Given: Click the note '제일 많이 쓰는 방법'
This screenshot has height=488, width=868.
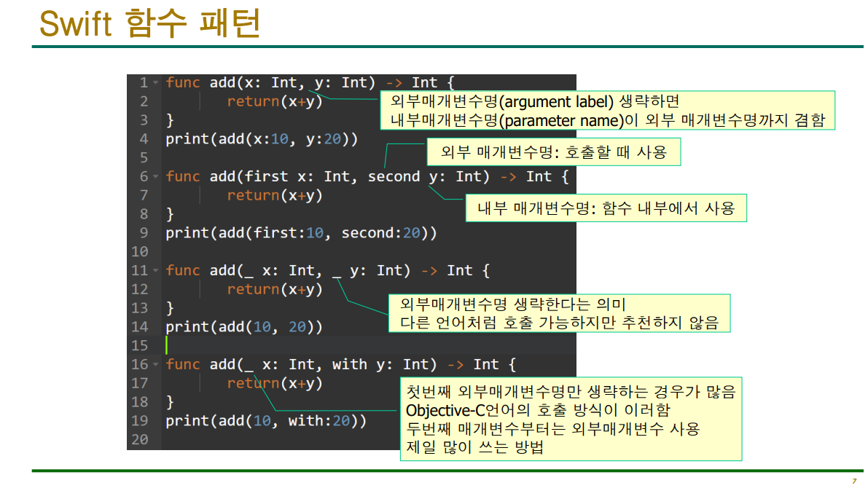Looking at the screenshot, I should pyautogui.click(x=475, y=447).
